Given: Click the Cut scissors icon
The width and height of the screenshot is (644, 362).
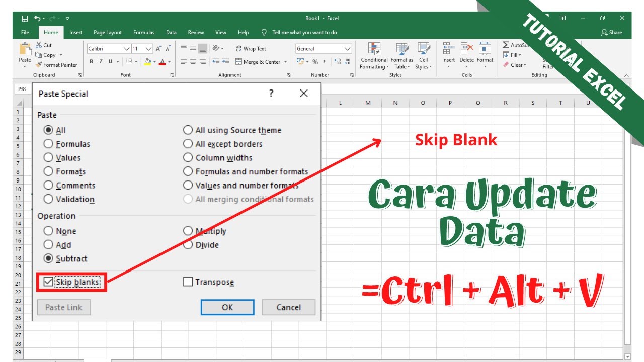Looking at the screenshot, I should pyautogui.click(x=38, y=45).
